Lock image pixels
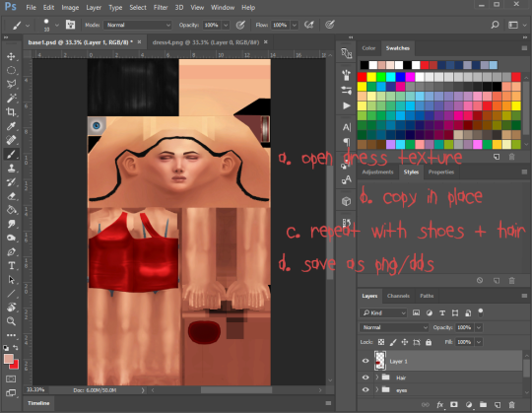Screen dimensions: 532x413 pos(393,342)
